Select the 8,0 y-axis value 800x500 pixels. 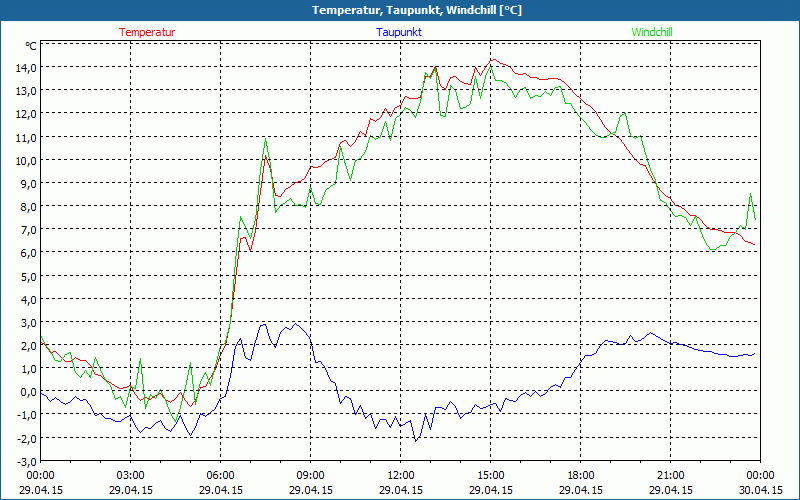[x=27, y=207]
